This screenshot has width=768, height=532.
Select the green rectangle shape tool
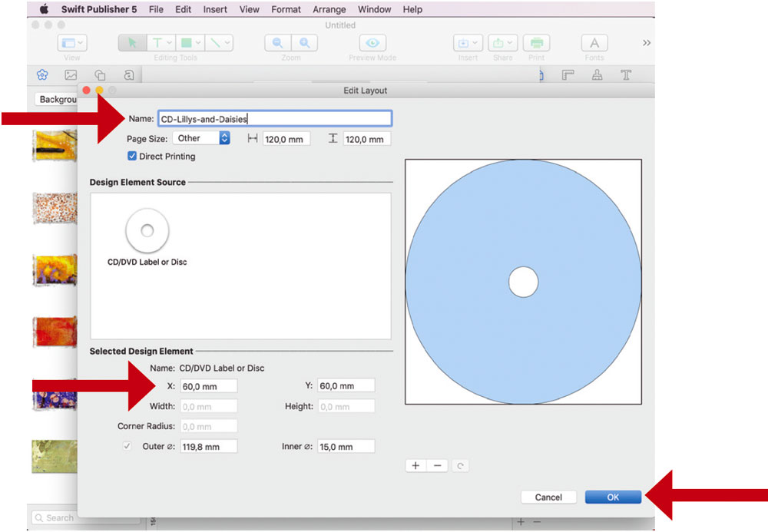pos(186,43)
